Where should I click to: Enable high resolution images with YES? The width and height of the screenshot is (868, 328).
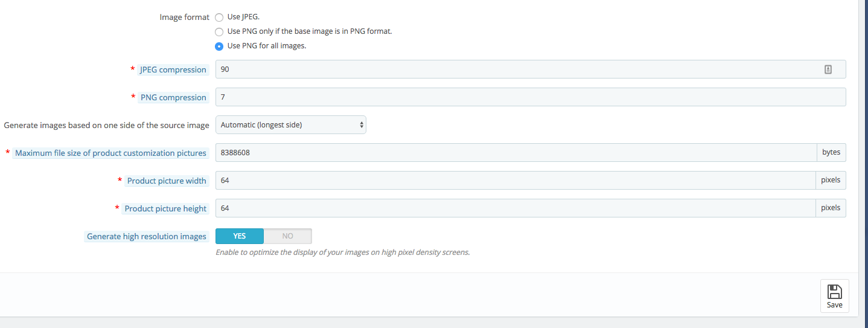(240, 236)
